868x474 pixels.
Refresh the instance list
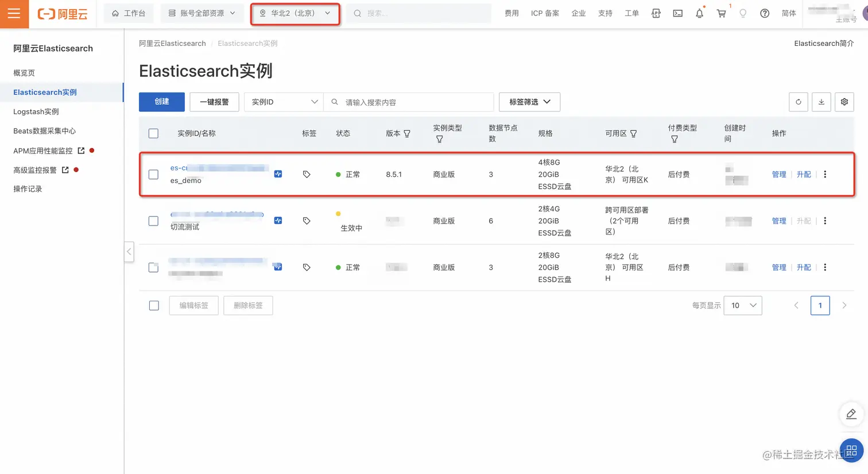click(799, 102)
